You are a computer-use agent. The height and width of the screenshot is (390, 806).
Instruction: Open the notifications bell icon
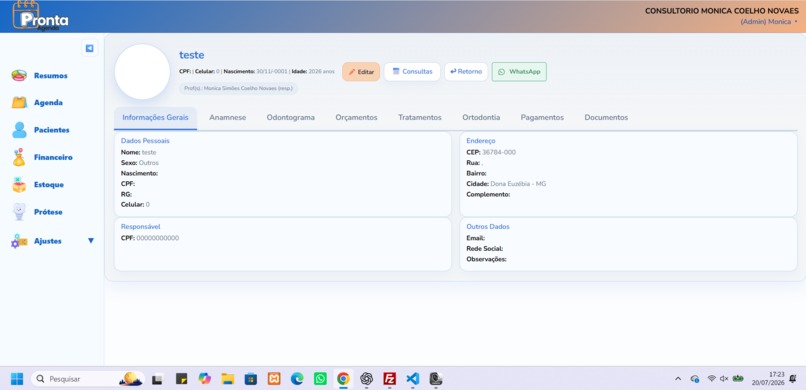(x=793, y=379)
